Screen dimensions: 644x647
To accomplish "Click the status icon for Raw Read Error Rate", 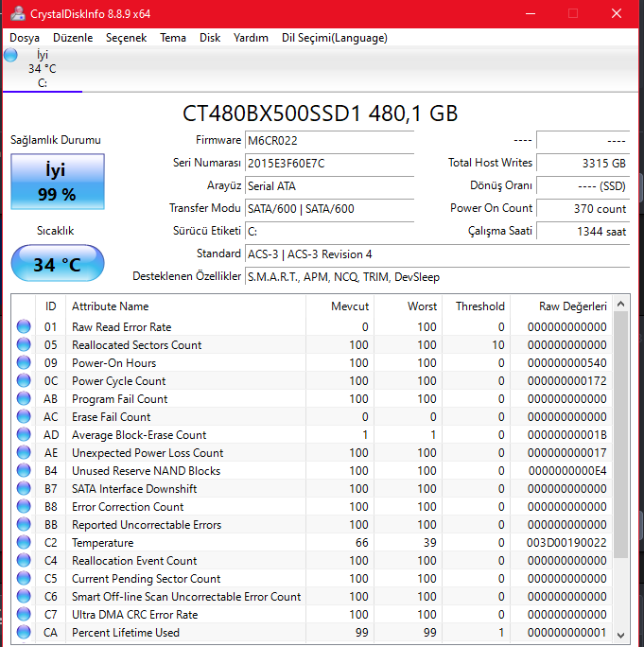I will pyautogui.click(x=24, y=327).
